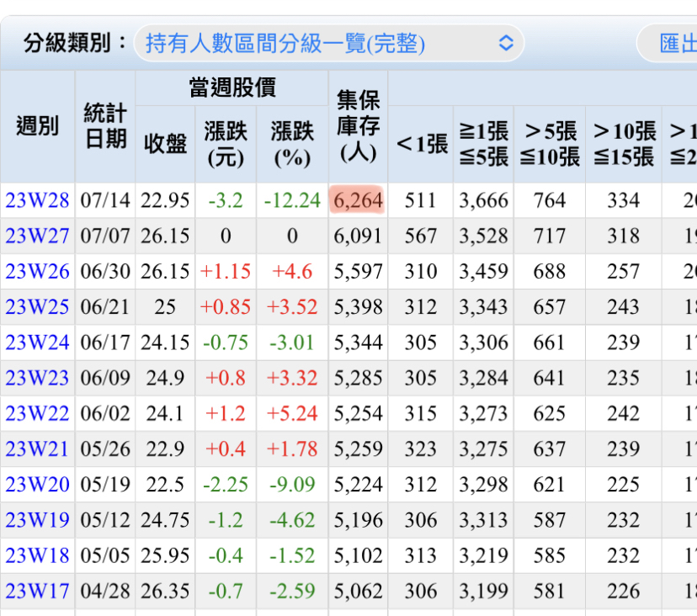Open week link 23W22
This screenshot has width=697, height=616.
tap(37, 414)
